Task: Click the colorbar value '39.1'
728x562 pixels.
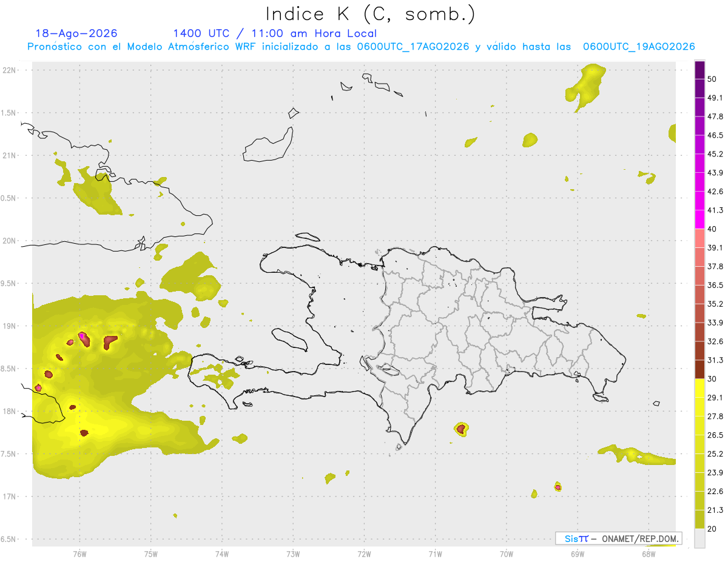Action: coord(715,248)
